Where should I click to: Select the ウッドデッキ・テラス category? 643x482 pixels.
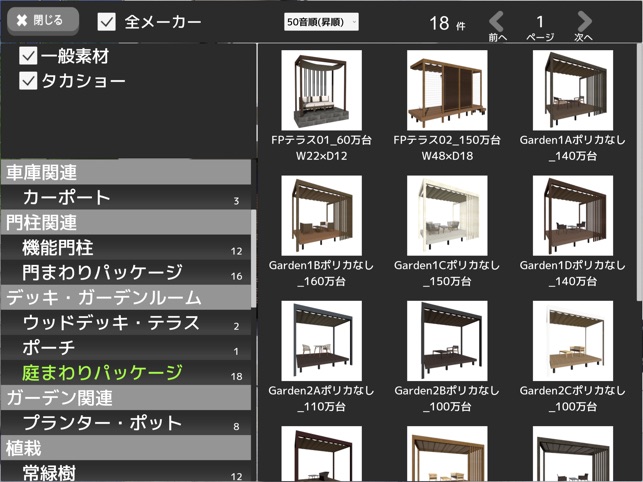pos(126,322)
